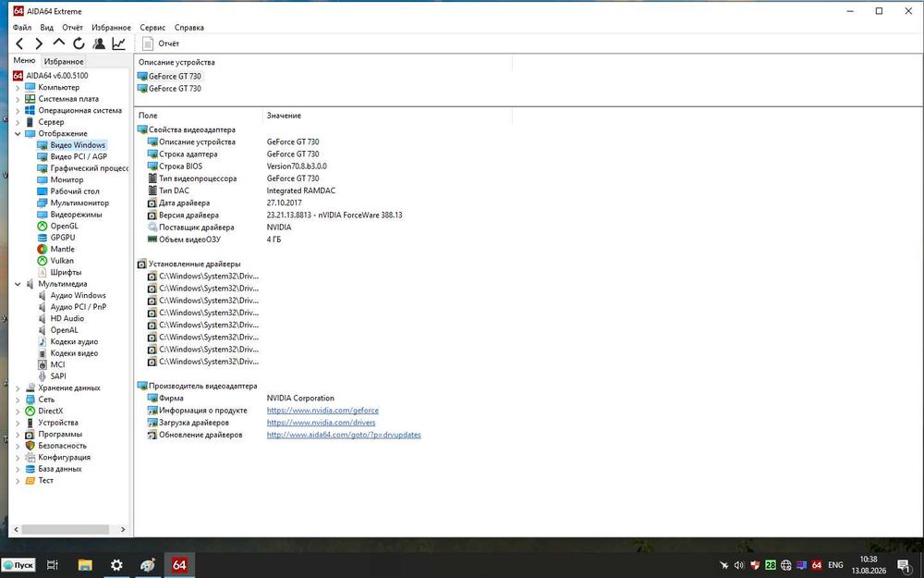The width and height of the screenshot is (924, 578).
Task: Open the graph chart icon in the toolbar
Action: click(x=118, y=43)
